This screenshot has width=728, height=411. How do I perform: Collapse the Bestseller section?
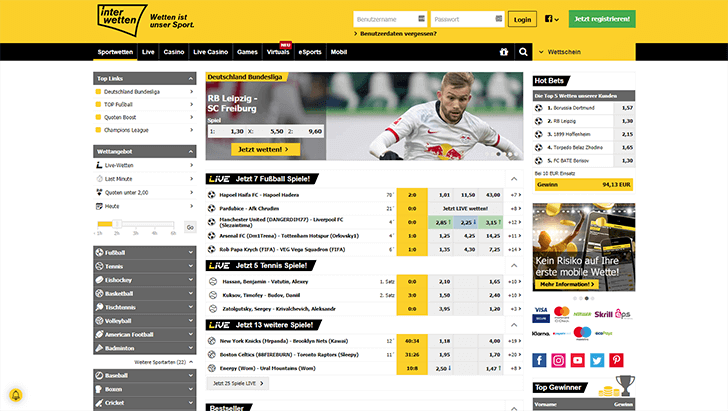pyautogui.click(x=514, y=408)
